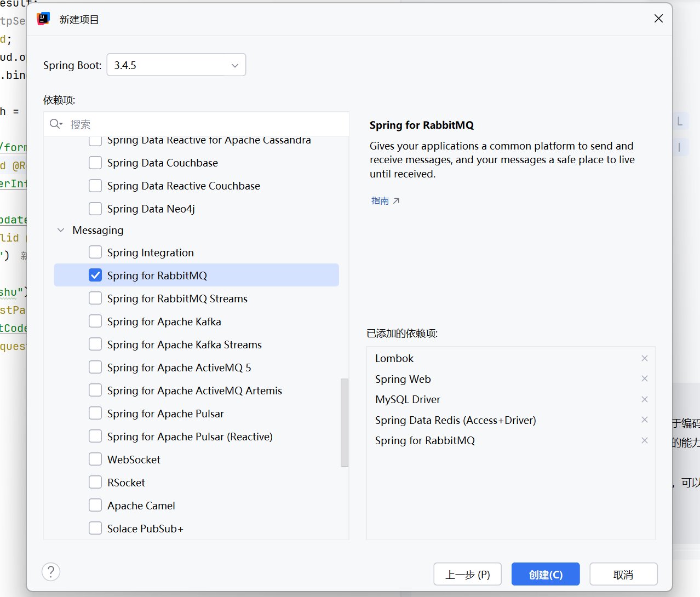
Task: Open the help question mark button
Action: tap(51, 572)
